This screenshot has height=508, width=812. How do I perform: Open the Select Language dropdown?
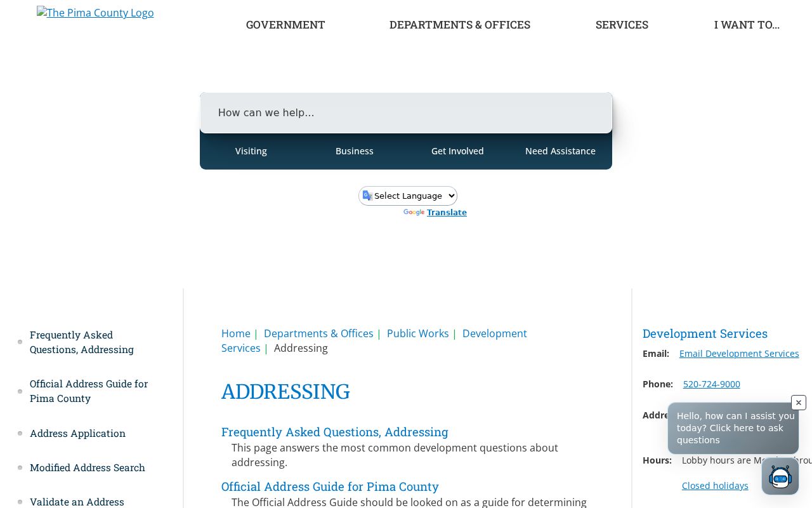(x=408, y=196)
